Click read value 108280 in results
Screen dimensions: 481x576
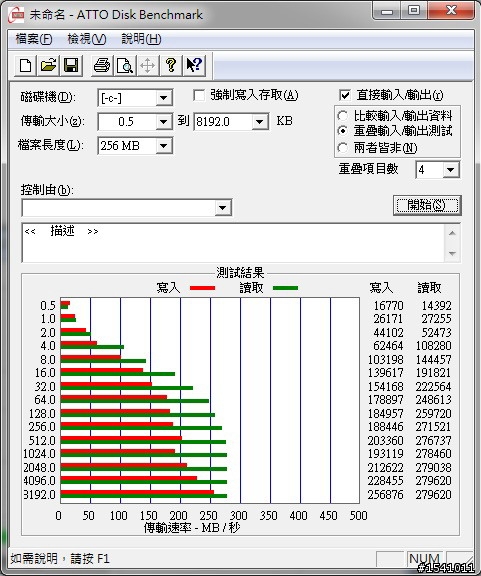click(x=434, y=346)
